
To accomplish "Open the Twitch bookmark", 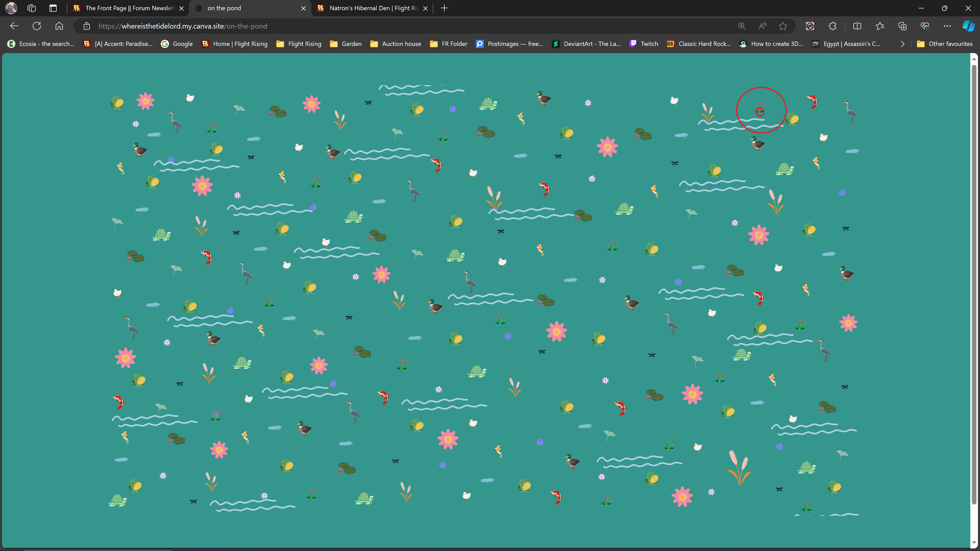I will tap(644, 44).
